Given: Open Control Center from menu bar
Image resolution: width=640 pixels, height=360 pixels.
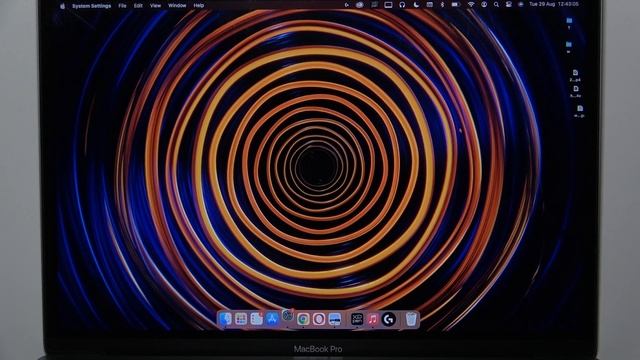Looking at the screenshot, I should 509,4.
